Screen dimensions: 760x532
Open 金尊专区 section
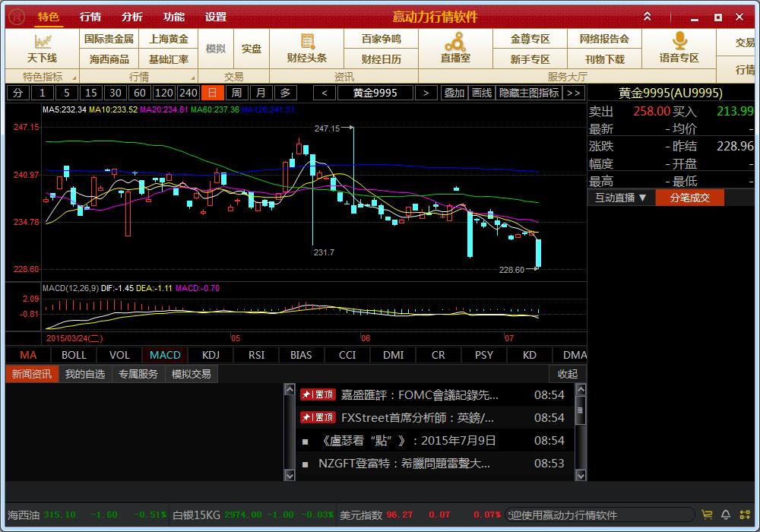(530, 39)
